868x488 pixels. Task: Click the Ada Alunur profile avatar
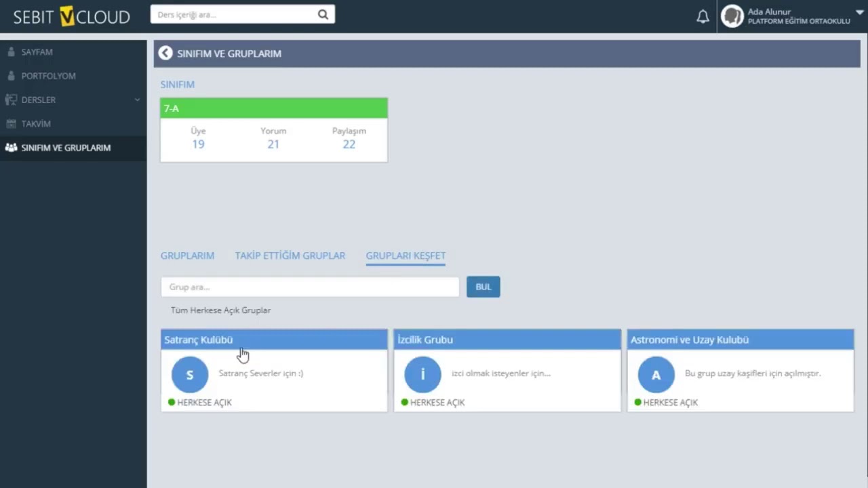pyautogui.click(x=732, y=16)
